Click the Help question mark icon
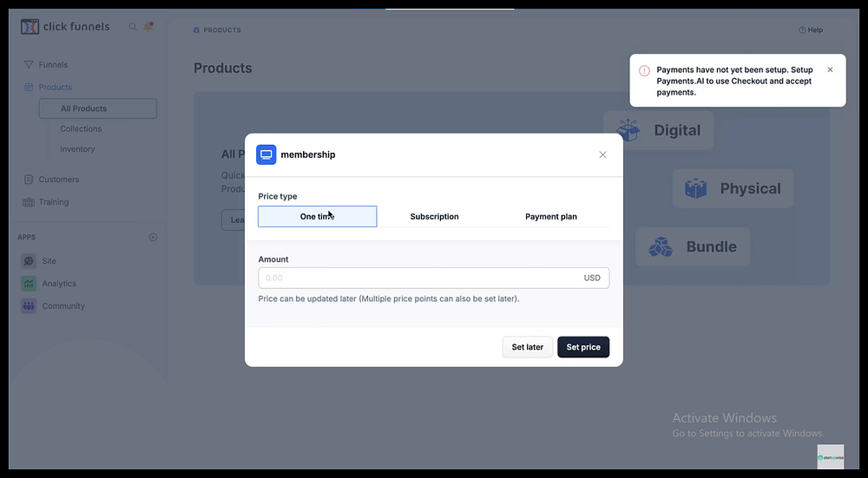This screenshot has width=868, height=478. pyautogui.click(x=802, y=29)
